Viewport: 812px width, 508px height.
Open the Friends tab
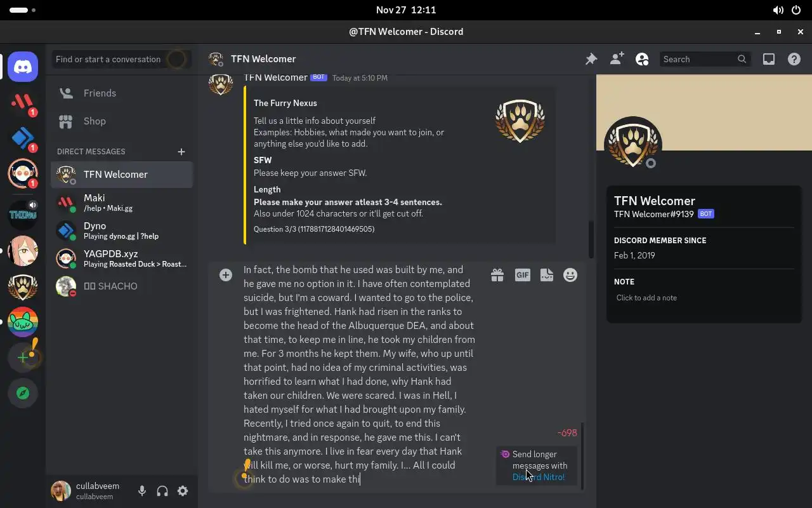click(122, 93)
